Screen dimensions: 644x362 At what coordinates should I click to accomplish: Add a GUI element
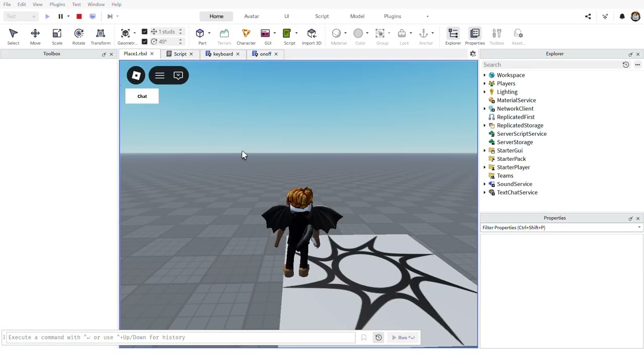(266, 36)
